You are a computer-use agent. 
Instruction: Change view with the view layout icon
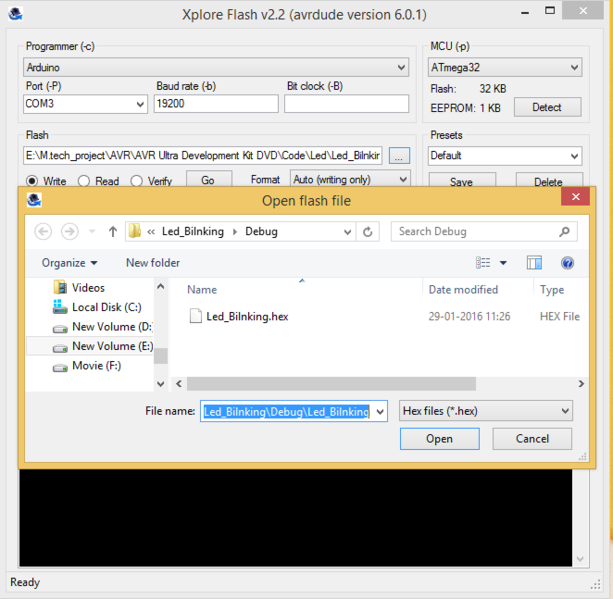coord(483,263)
